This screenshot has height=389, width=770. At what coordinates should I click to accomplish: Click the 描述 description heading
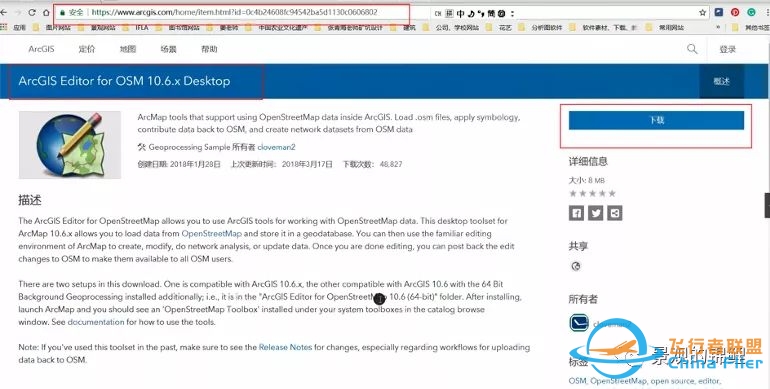(x=29, y=200)
